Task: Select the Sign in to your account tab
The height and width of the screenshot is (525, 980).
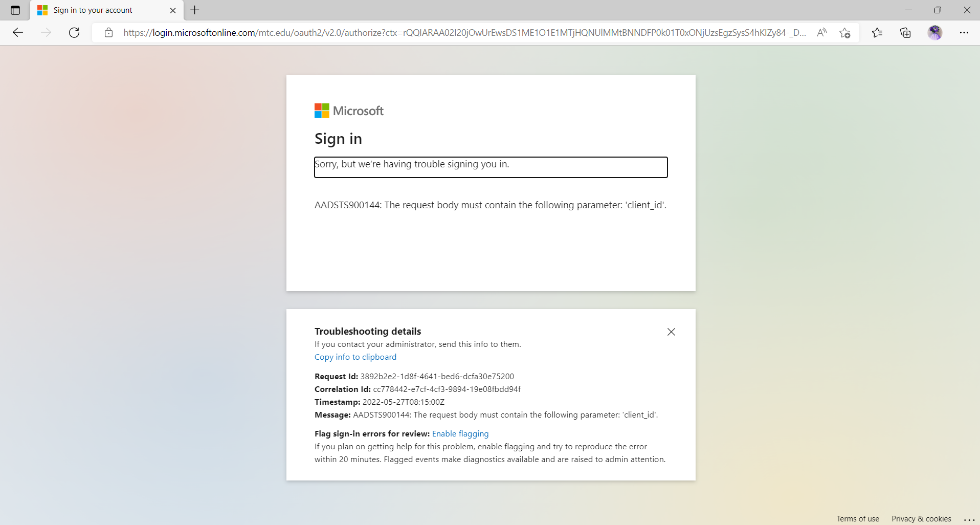Action: pyautogui.click(x=102, y=10)
